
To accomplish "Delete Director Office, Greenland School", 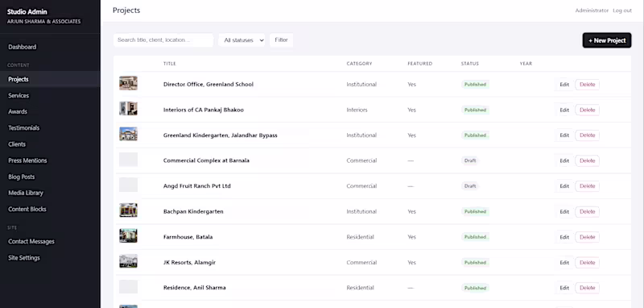I will coord(588,85).
